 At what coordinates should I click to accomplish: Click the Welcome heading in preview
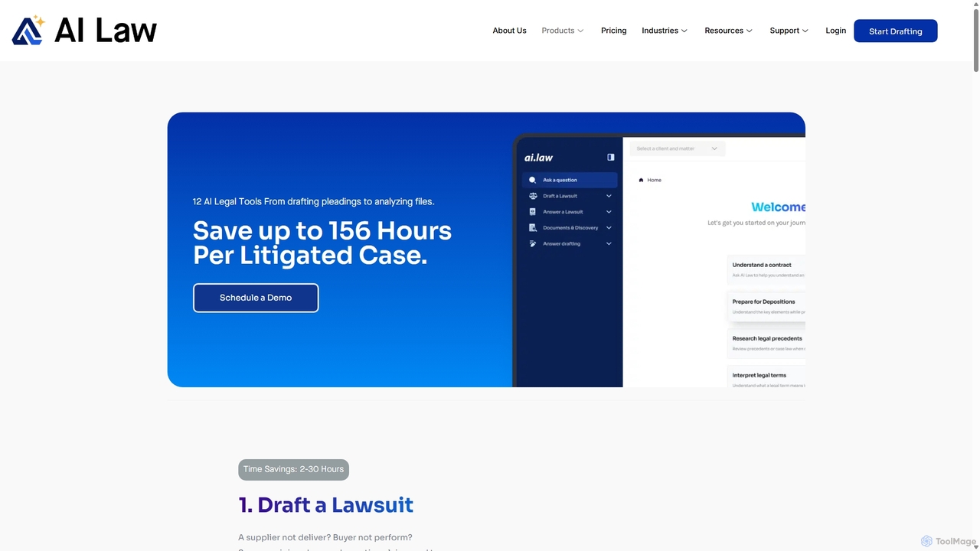[778, 207]
